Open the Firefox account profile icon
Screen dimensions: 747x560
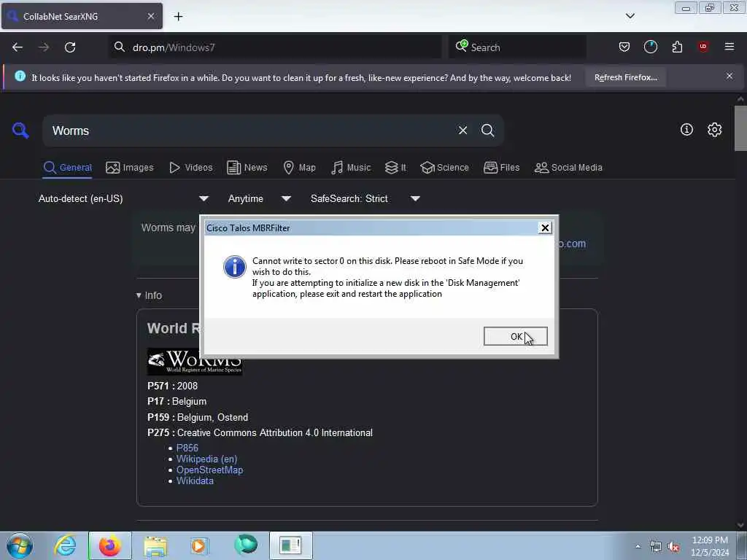650,47
